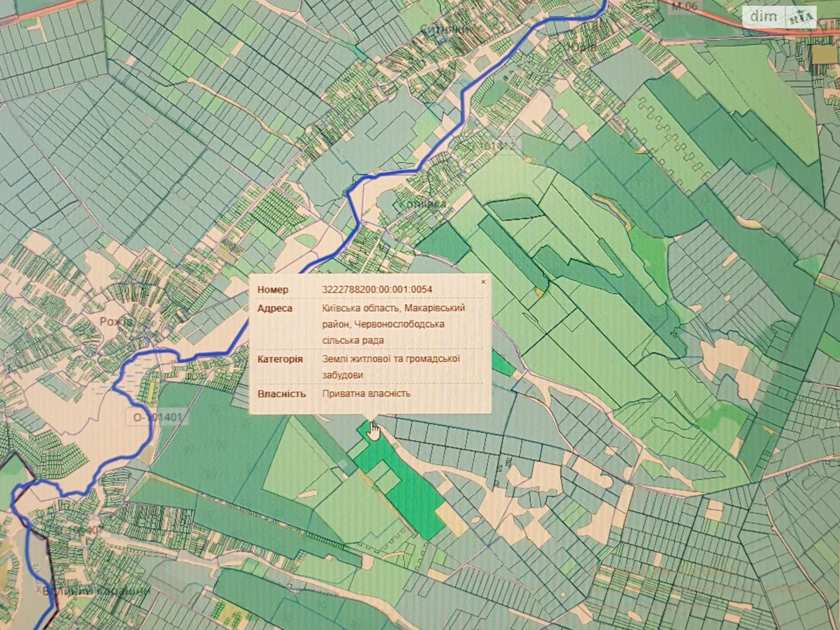The width and height of the screenshot is (840, 630).
Task: Click the Адреса field label
Action: click(x=275, y=308)
